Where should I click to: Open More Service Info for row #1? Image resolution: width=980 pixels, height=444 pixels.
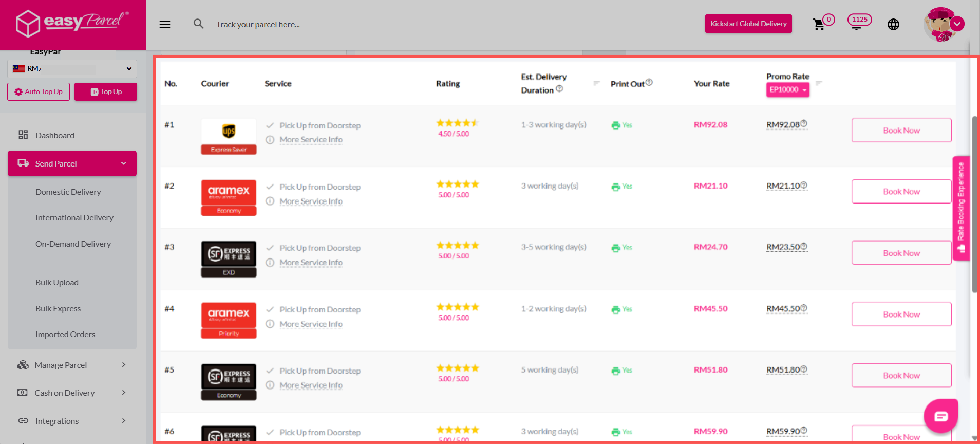coord(311,139)
